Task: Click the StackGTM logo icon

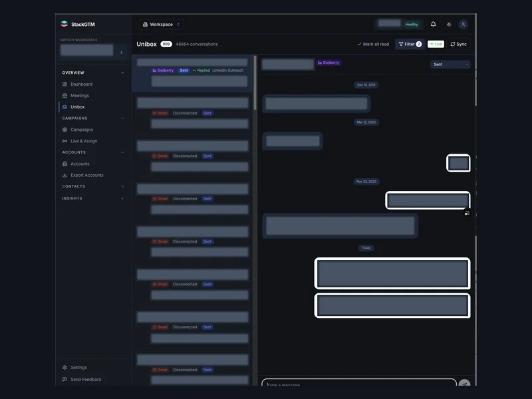Action: coord(64,24)
